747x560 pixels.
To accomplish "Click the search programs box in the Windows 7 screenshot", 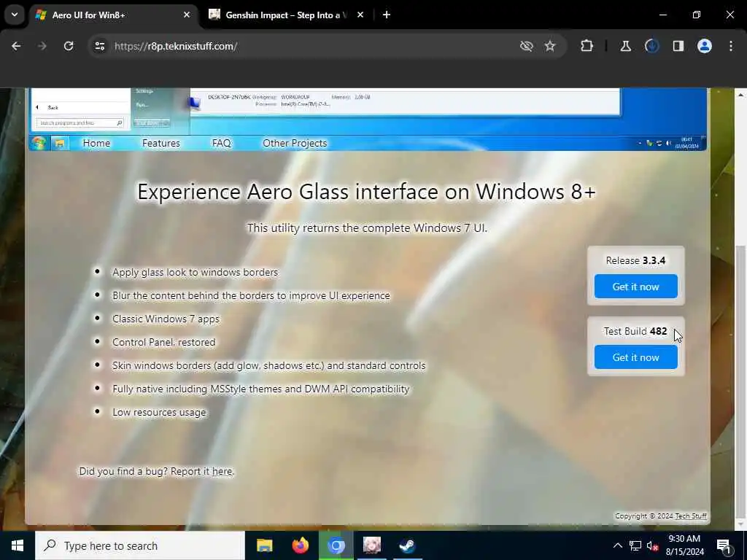I will click(x=80, y=122).
